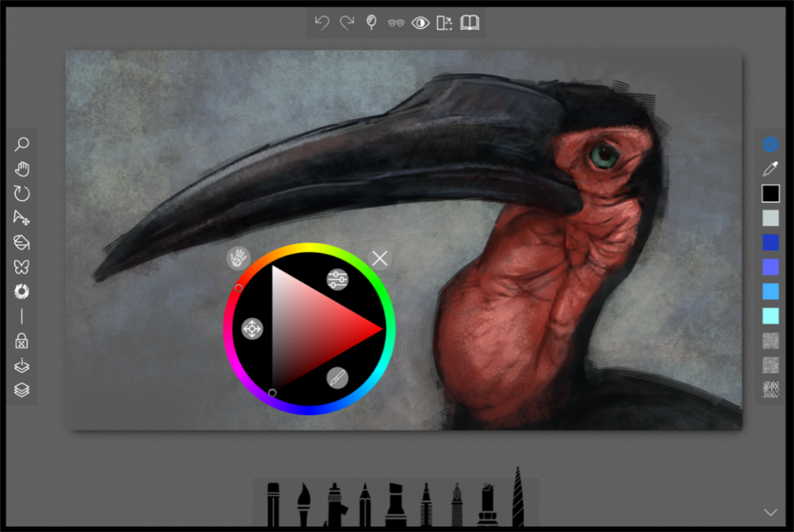Select the raised striped blender stick

pos(517,497)
